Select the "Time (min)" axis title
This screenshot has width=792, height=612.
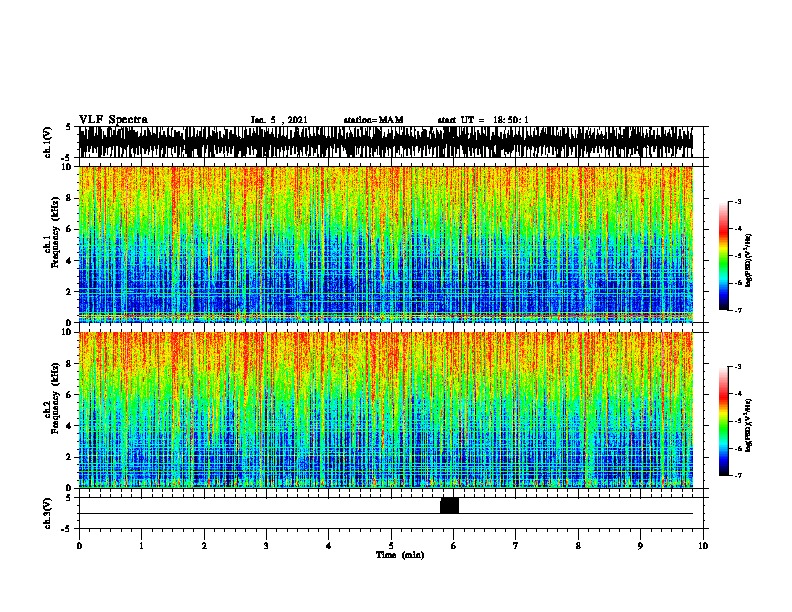point(400,555)
